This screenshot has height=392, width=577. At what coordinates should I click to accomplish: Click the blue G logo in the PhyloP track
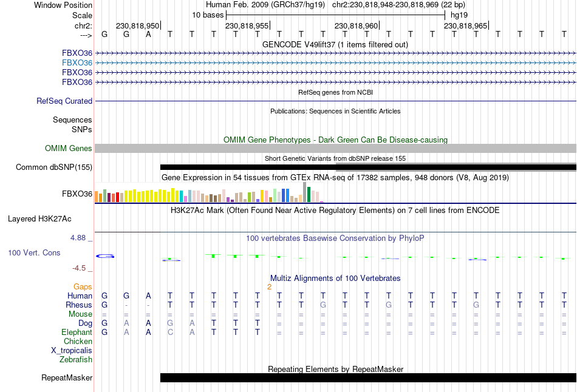(x=105, y=256)
